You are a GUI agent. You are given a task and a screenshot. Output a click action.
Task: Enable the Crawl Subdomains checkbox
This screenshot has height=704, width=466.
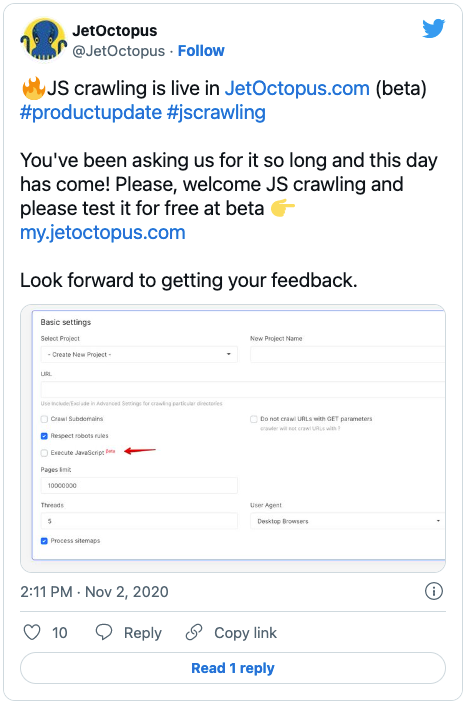tap(44, 419)
